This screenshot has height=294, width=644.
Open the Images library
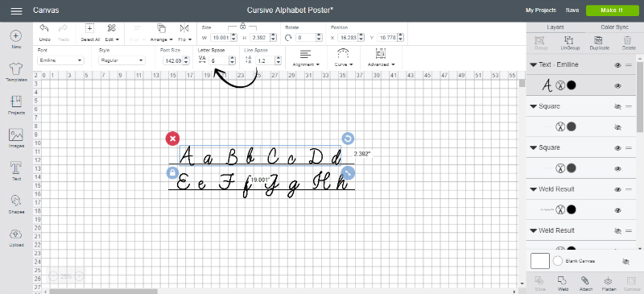(16, 139)
